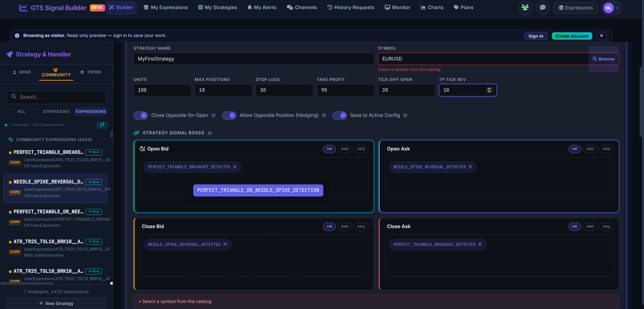Select the COMMUNITY tab

(x=56, y=73)
